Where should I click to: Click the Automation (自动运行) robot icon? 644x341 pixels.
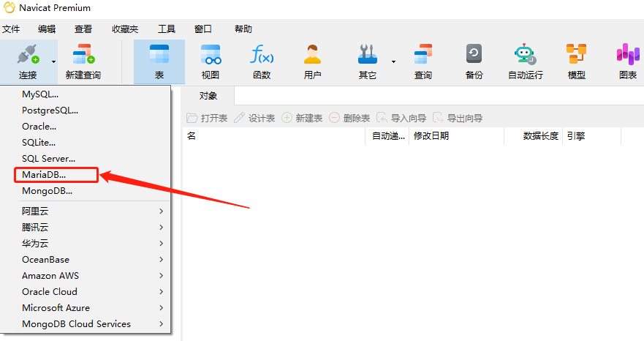(526, 54)
